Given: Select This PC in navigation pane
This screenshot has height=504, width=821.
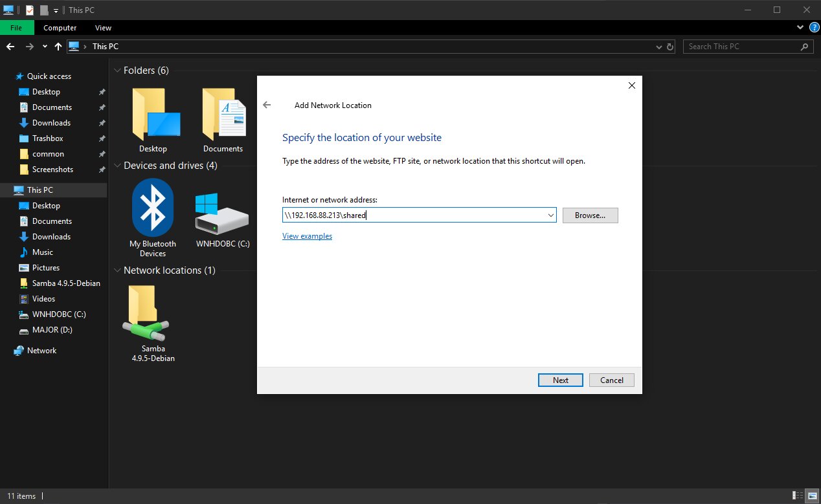Looking at the screenshot, I should point(40,190).
